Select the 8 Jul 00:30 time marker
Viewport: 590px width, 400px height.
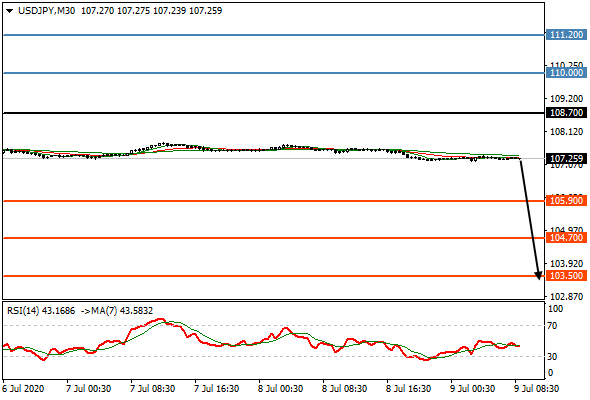(280, 388)
